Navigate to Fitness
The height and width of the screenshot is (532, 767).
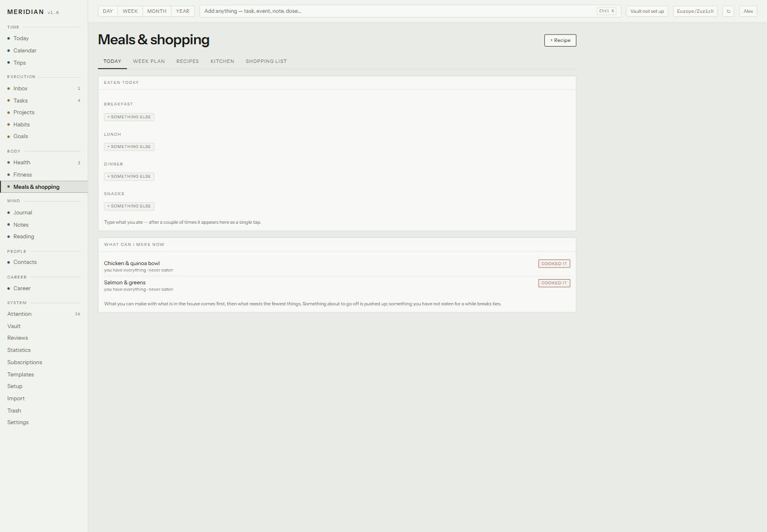coord(44,175)
